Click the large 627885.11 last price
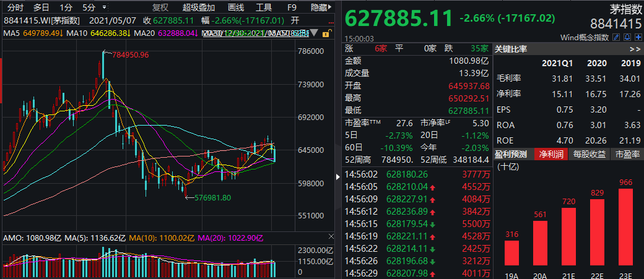This screenshot has width=644, height=279. [x=398, y=17]
